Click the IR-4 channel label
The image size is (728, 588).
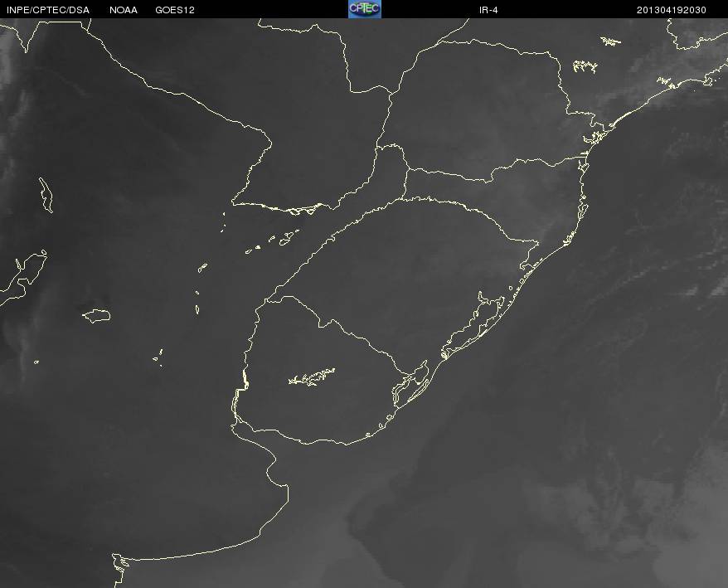[488, 10]
